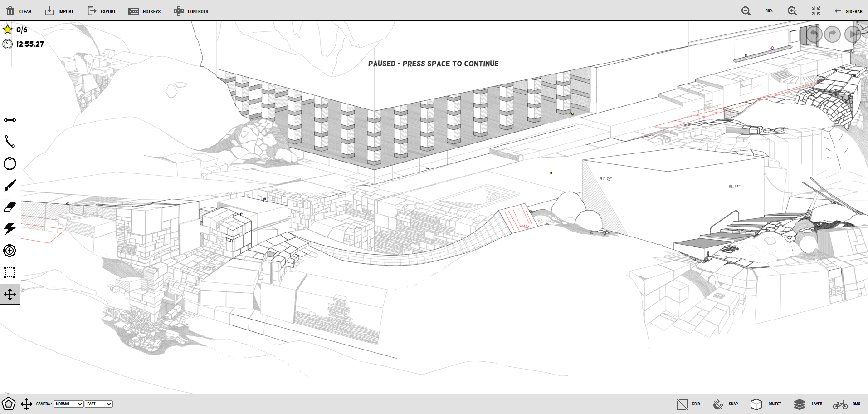Click the Export button
Image resolution: width=868 pixels, height=414 pixels.
[102, 11]
